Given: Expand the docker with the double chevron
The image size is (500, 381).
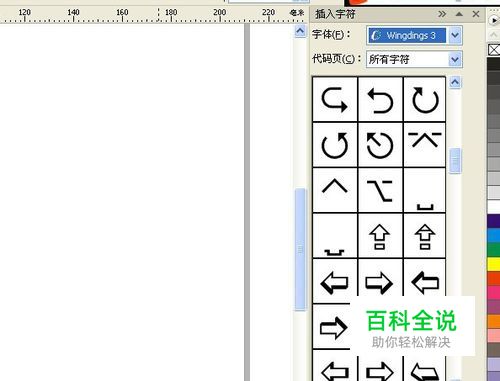Looking at the screenshot, I should pos(442,14).
